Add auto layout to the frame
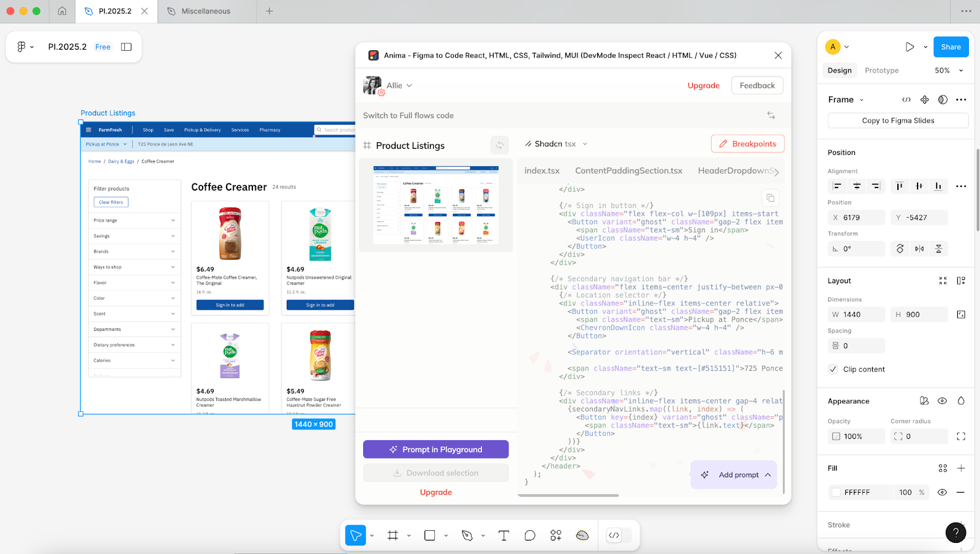 (961, 281)
